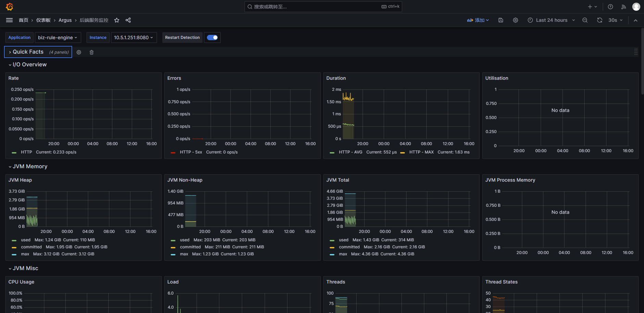The height and width of the screenshot is (313, 644).
Task: Open Argus folder in breadcrumb
Action: click(65, 20)
